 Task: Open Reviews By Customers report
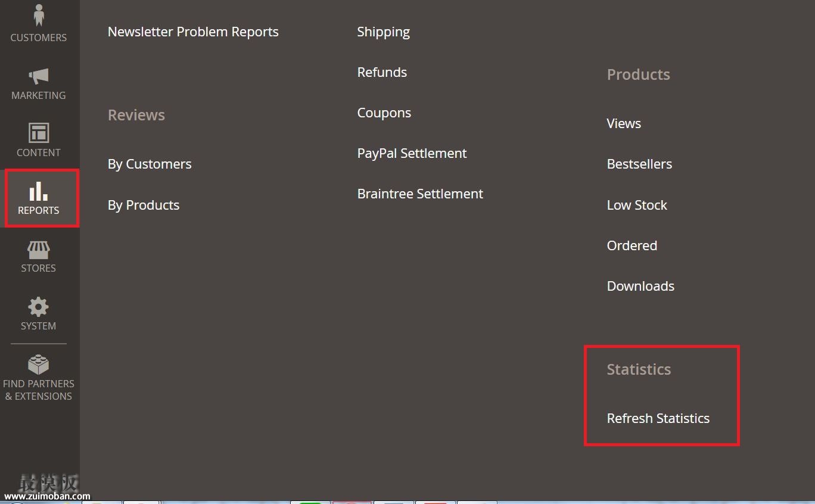tap(150, 164)
